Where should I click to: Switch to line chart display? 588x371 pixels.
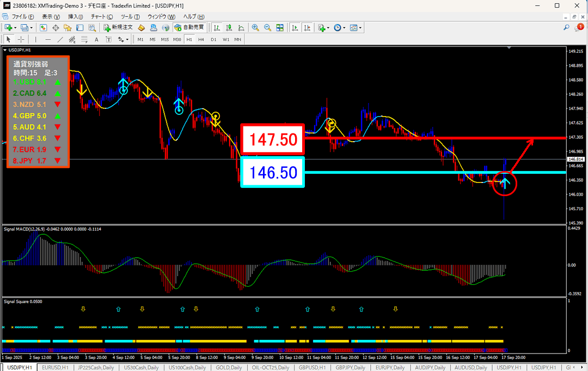pyautogui.click(x=241, y=28)
